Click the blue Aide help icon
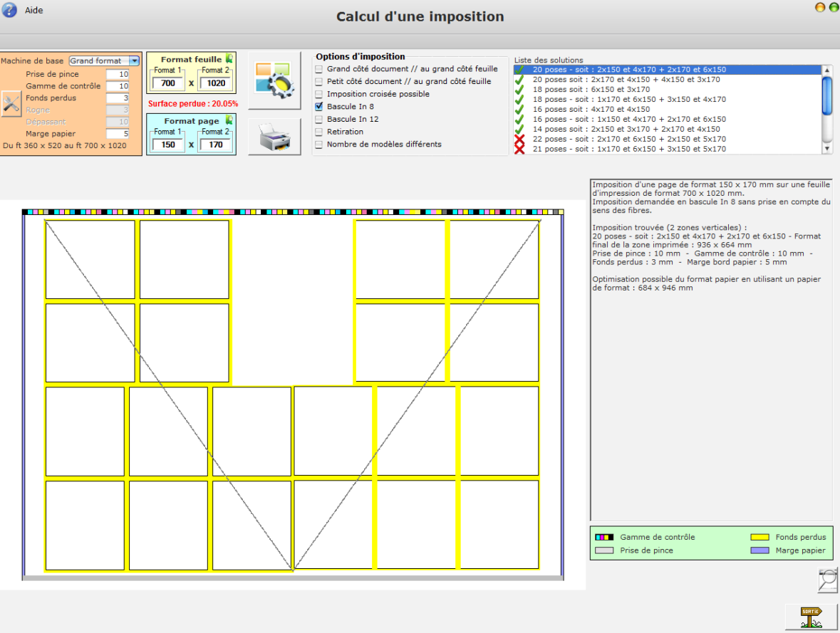Screen dimensions: 840x633 click(x=9, y=11)
